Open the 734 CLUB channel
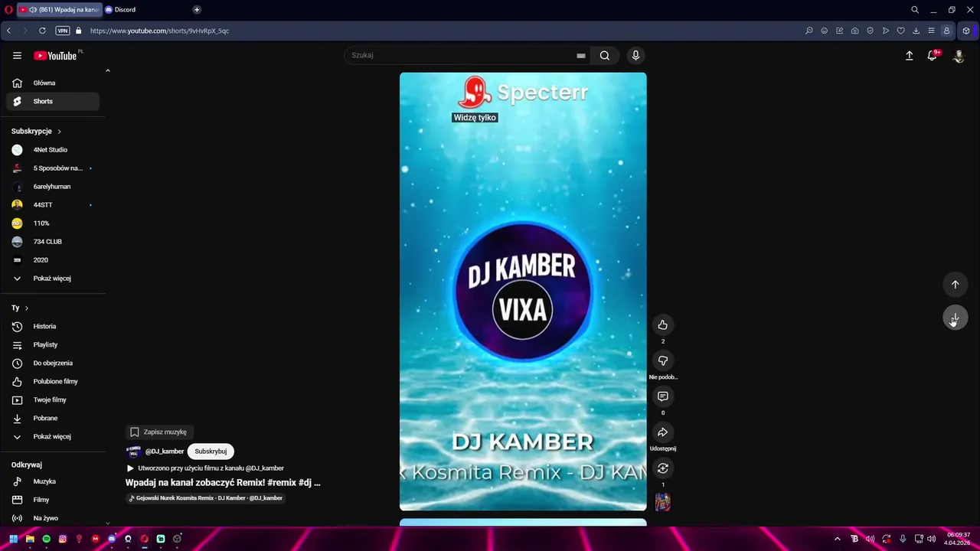This screenshot has width=980, height=551. click(x=53, y=242)
